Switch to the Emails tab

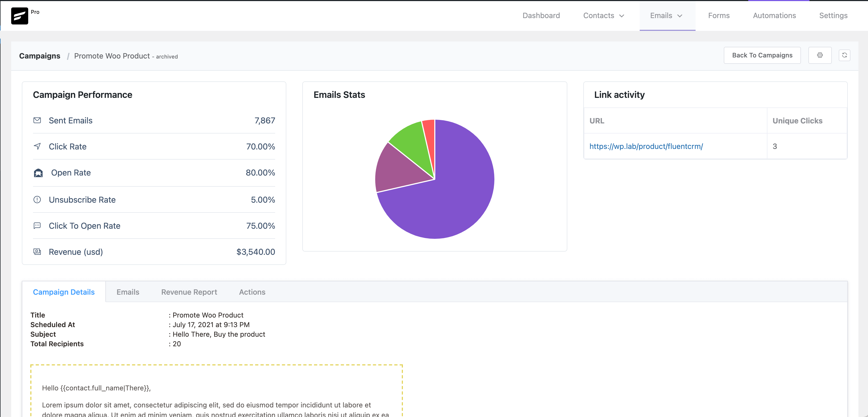click(128, 292)
